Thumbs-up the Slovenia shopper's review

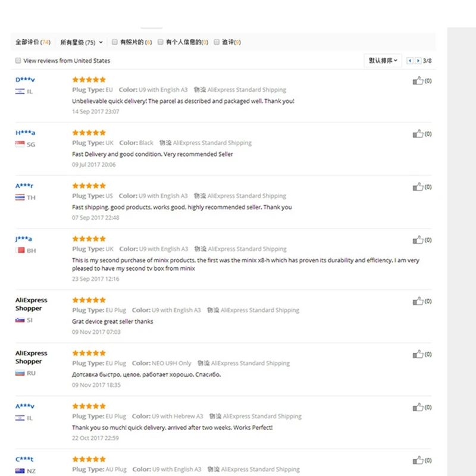tap(418, 301)
